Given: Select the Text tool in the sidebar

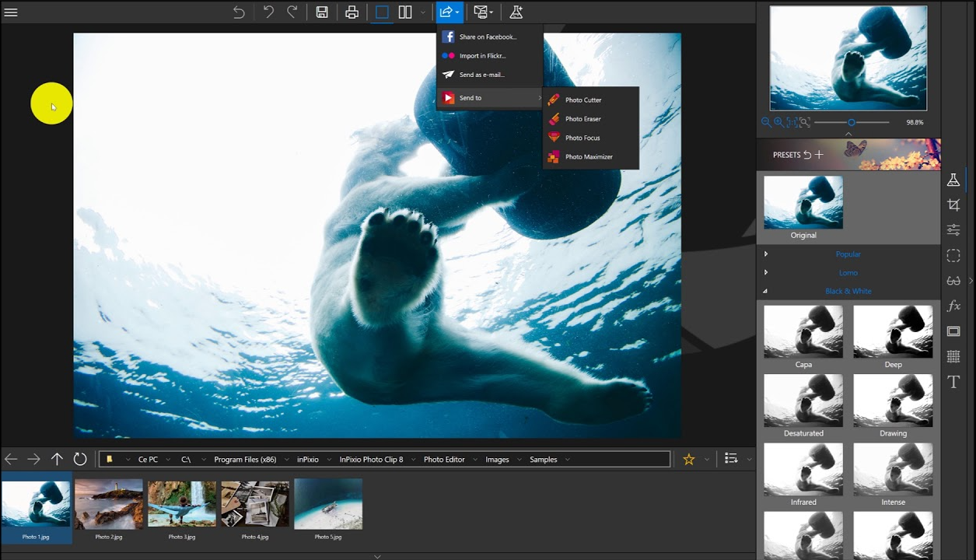Looking at the screenshot, I should [953, 382].
